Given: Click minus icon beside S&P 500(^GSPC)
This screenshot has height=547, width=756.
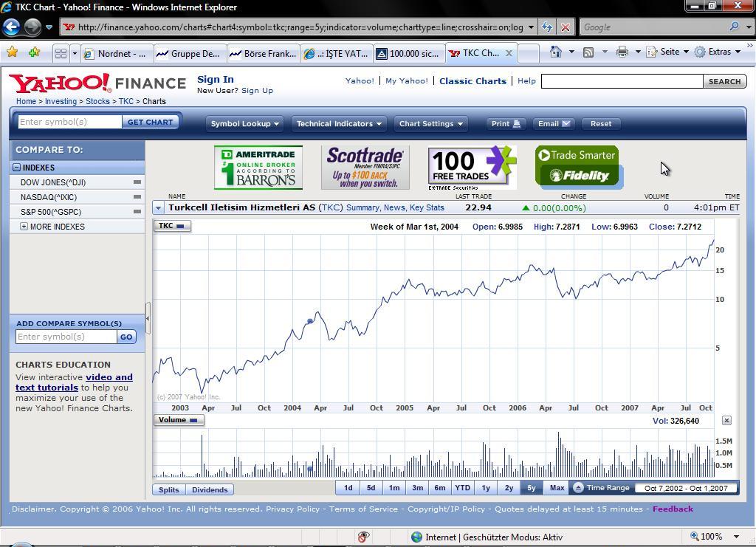Looking at the screenshot, I should click(137, 212).
